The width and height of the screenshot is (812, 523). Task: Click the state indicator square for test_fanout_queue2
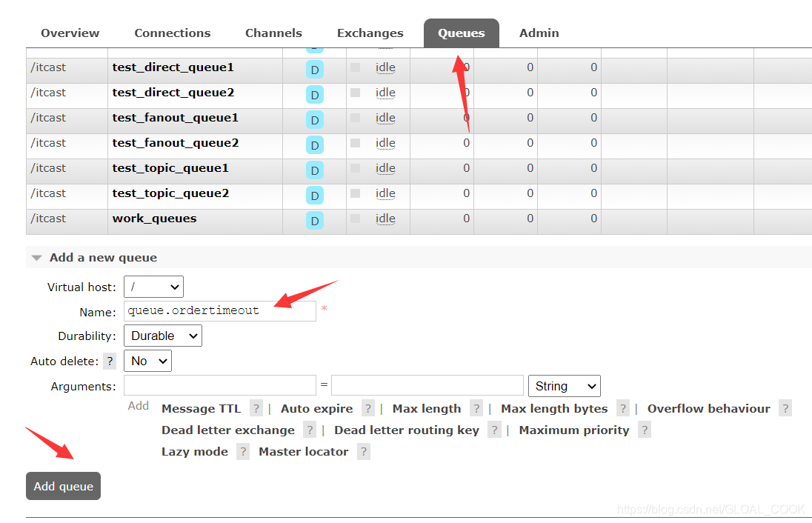tap(356, 143)
